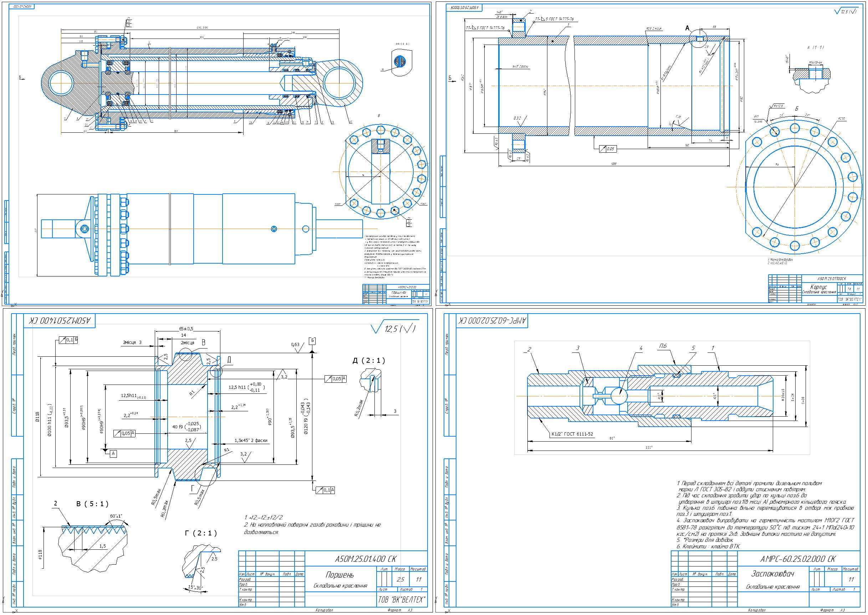Click the К1/2" ГОСТ 6111-52 thread callout
The image size is (868, 615).
[572, 434]
